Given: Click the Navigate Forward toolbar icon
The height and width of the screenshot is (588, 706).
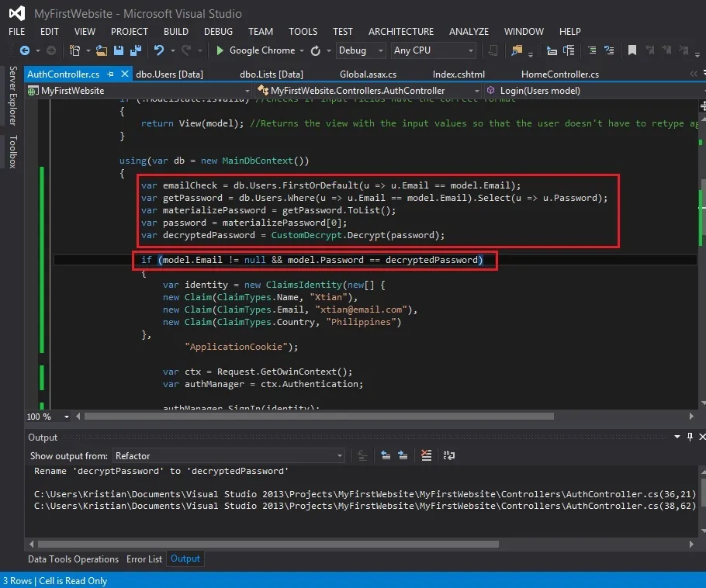Looking at the screenshot, I should pyautogui.click(x=51, y=50).
